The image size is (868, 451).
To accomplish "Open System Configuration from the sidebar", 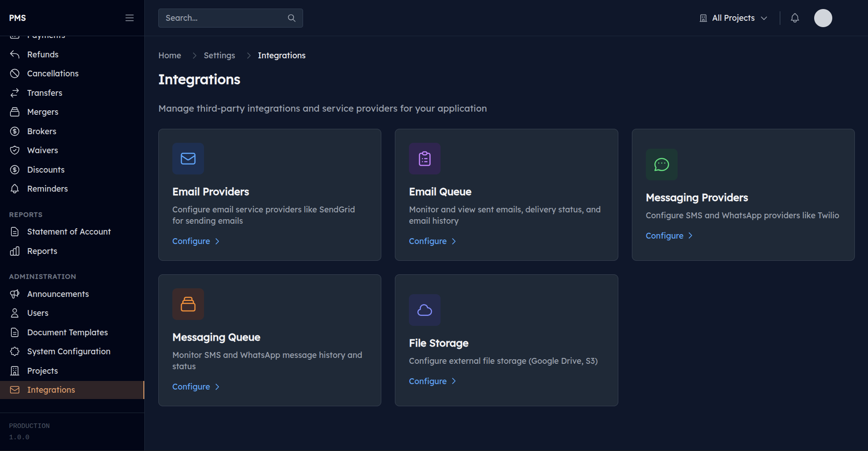I will coord(68,351).
